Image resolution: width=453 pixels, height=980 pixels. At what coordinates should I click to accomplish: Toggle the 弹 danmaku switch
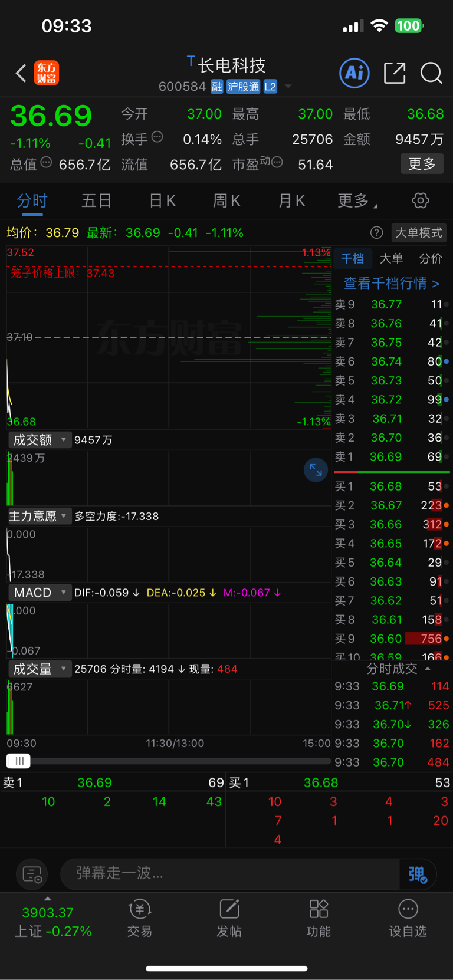418,874
